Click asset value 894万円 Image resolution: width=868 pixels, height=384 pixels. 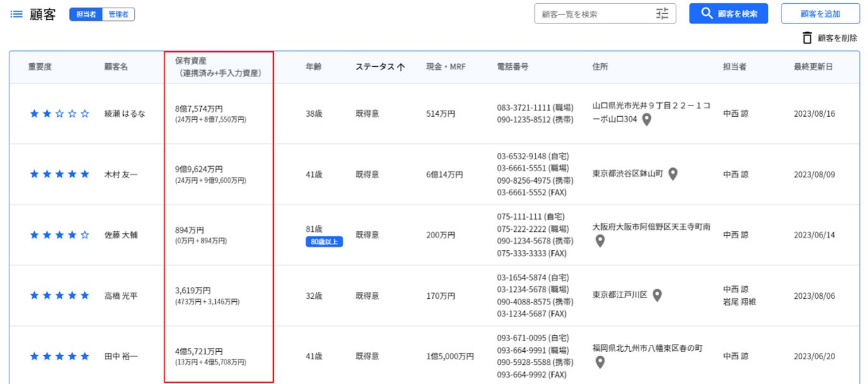pos(189,230)
